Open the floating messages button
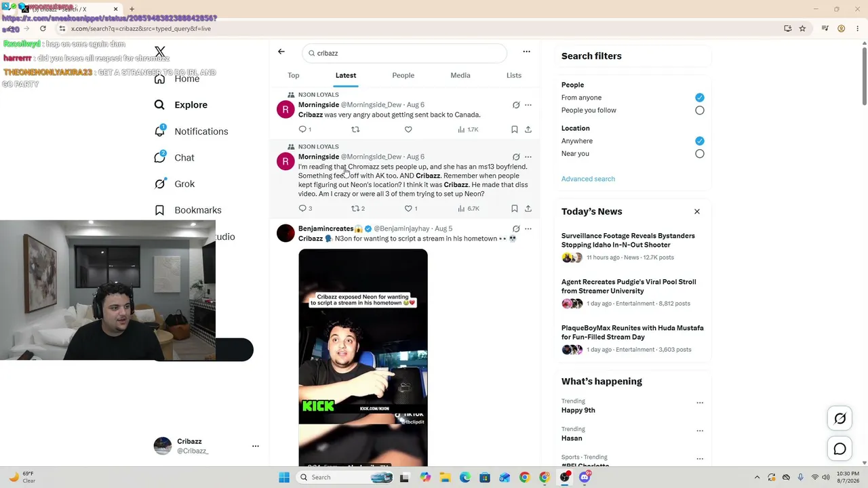Screen dimensions: 868x488 (x=840, y=449)
